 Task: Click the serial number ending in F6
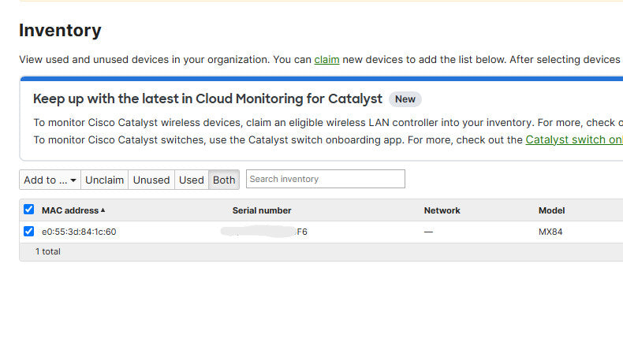coord(264,232)
